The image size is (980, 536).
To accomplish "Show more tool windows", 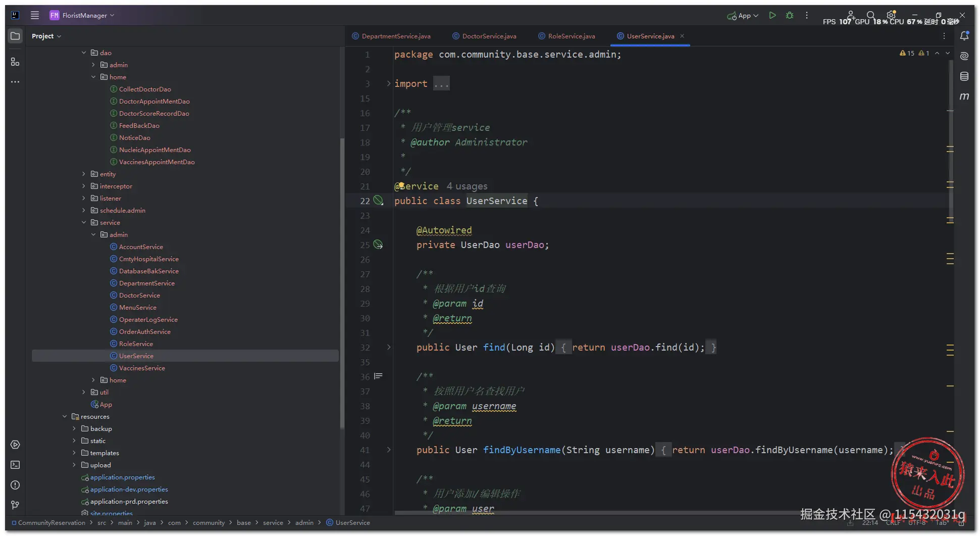I will coord(15,82).
